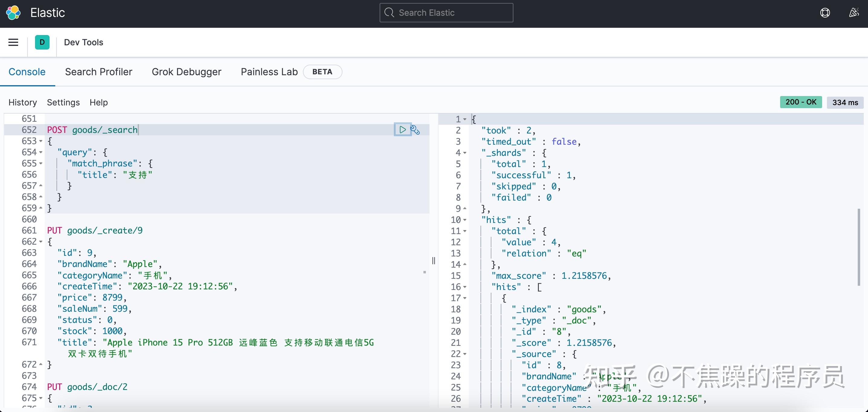
Task: Click the search magnifier icon
Action: (x=389, y=13)
